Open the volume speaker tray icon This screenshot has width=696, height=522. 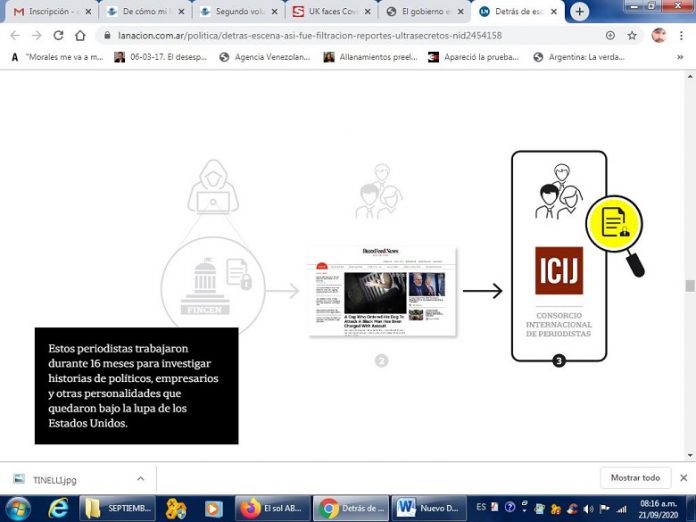pos(588,509)
